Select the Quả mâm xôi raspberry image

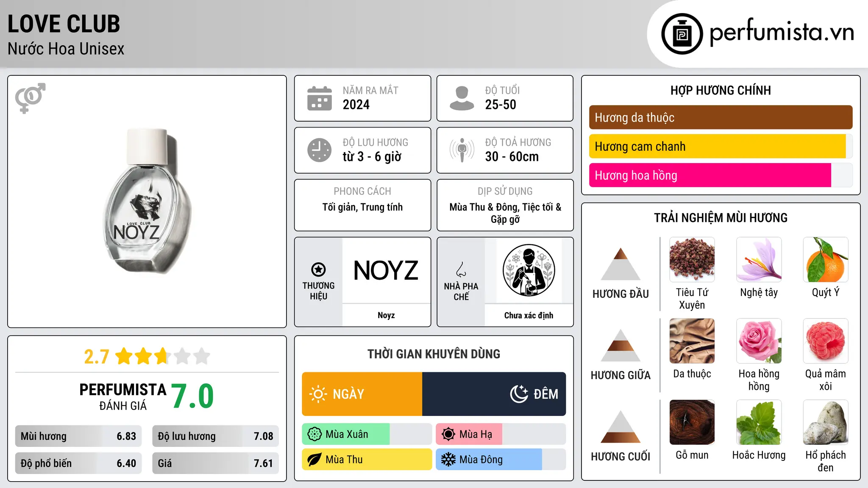826,341
